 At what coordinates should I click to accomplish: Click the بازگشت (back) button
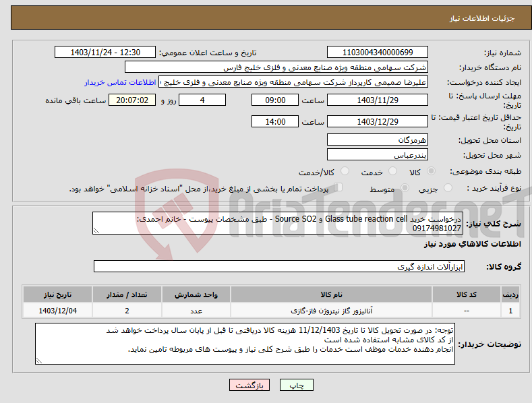click(x=249, y=385)
